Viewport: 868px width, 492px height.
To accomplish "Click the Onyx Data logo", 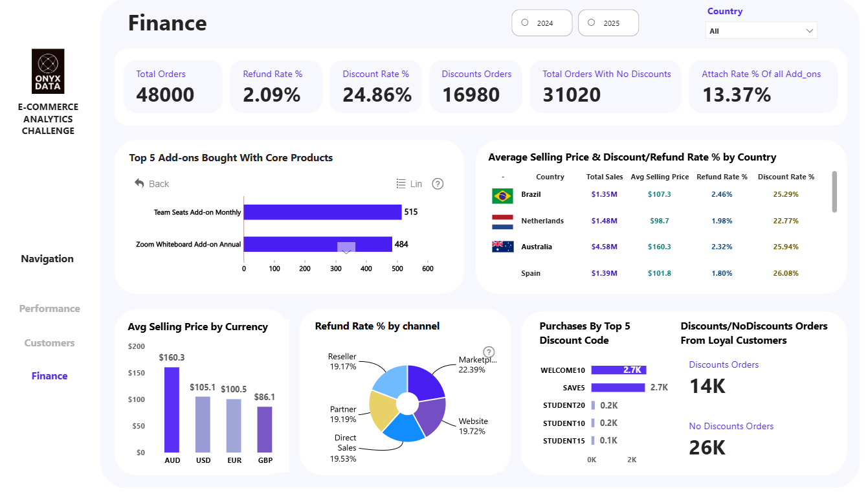I will point(48,71).
